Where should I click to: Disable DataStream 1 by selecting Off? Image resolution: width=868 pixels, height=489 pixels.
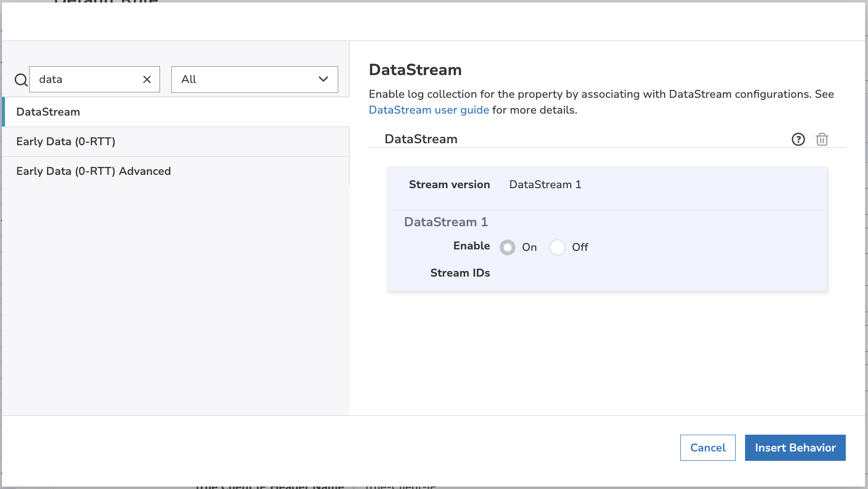[x=557, y=247]
